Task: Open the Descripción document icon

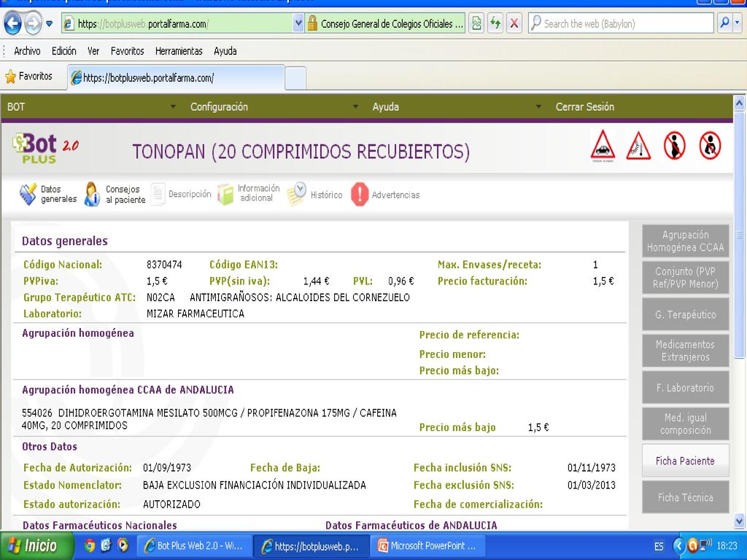Action: click(158, 194)
